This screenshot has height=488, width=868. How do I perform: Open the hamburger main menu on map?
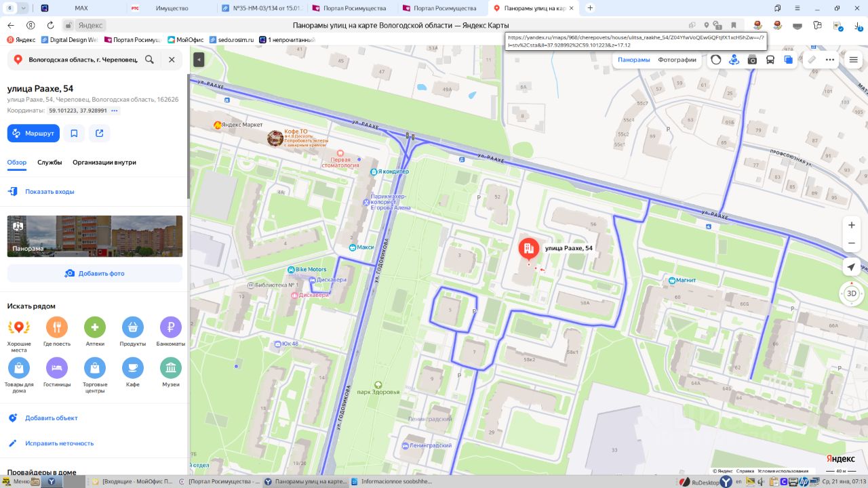(854, 60)
